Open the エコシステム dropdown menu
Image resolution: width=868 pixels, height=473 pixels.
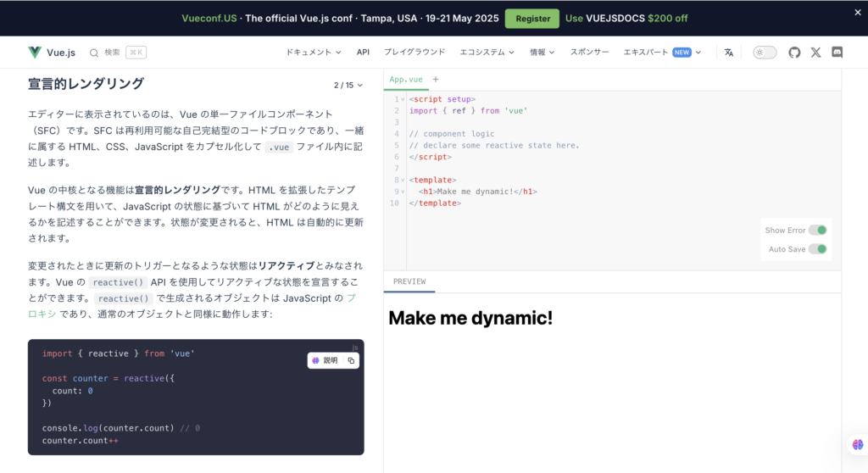[x=487, y=53]
